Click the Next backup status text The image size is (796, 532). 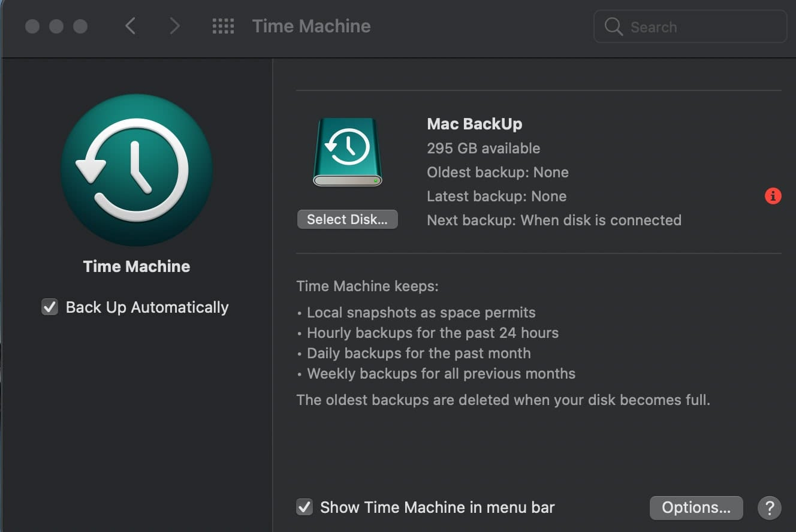554,220
